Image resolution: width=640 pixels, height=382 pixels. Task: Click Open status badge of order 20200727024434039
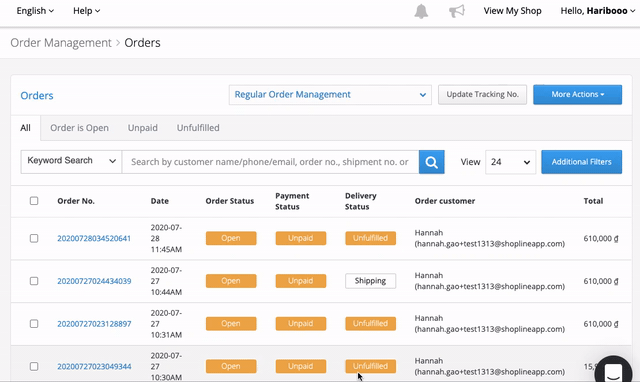231,281
